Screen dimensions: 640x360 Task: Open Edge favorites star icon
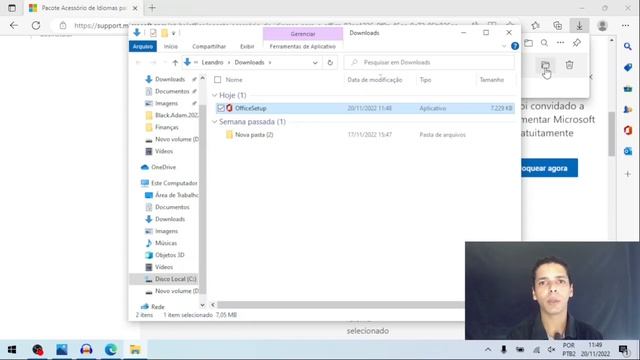536,26
